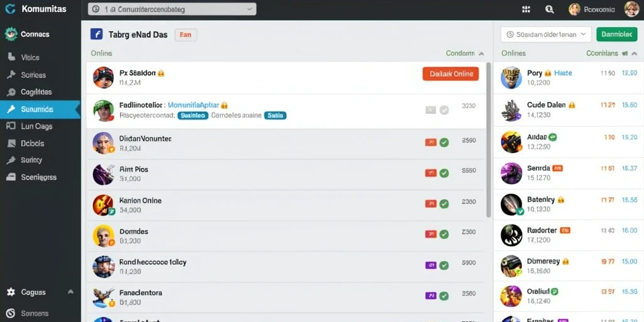
Task: Click the Facebook icon beside Tabrg eNad Das
Action: [x=96, y=34]
